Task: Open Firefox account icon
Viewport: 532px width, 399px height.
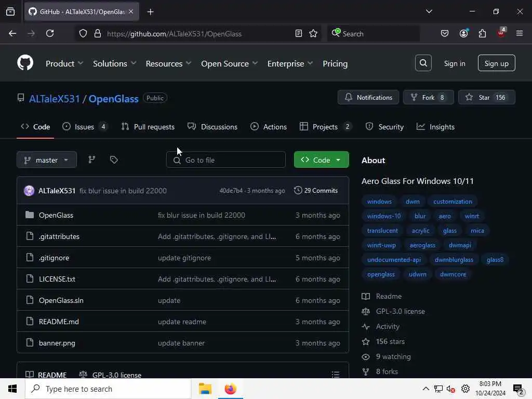Action: click(464, 33)
